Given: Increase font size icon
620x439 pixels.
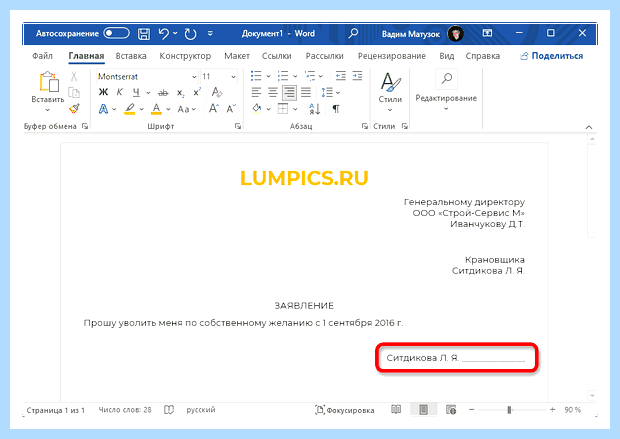Looking at the screenshot, I should [x=214, y=108].
